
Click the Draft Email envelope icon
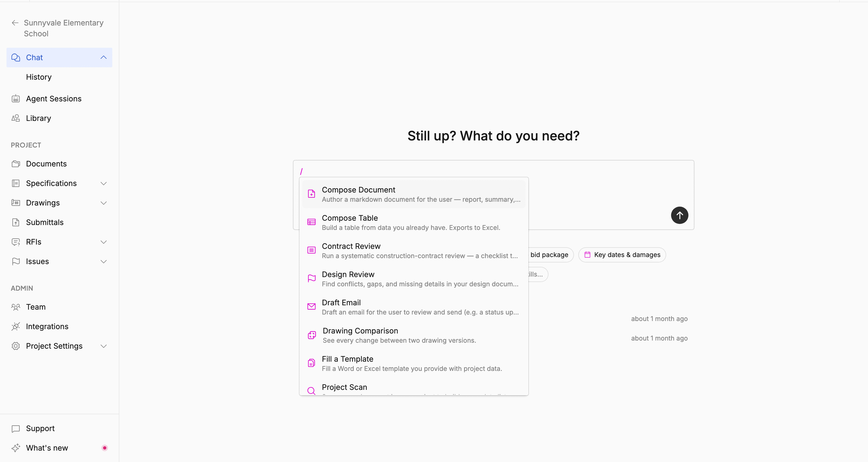pos(311,307)
